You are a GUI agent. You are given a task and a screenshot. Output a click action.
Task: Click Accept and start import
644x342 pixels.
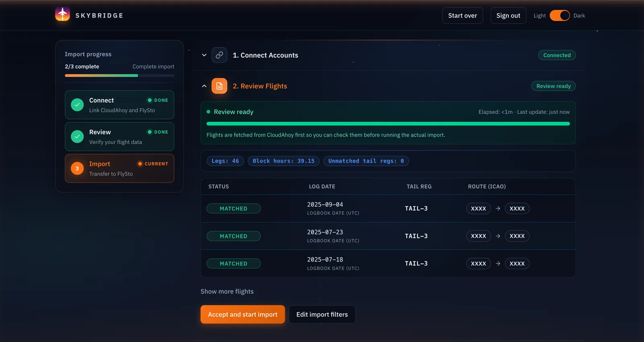tap(243, 314)
